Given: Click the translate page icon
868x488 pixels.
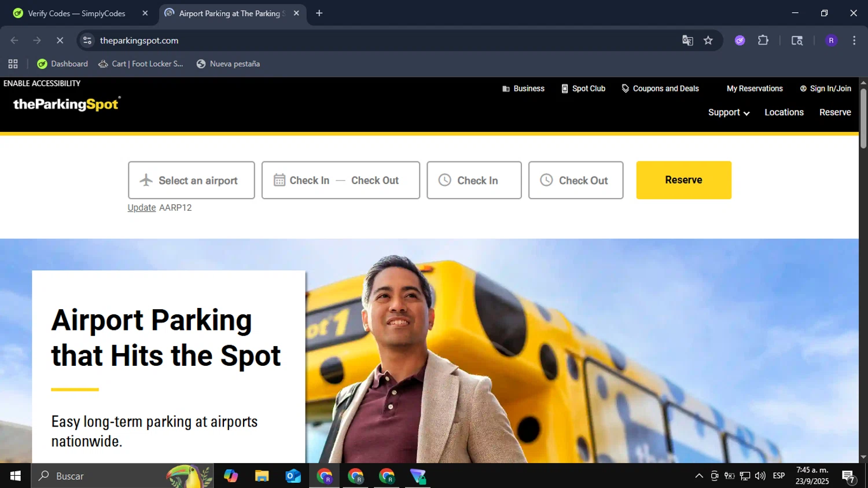Looking at the screenshot, I should pyautogui.click(x=687, y=41).
